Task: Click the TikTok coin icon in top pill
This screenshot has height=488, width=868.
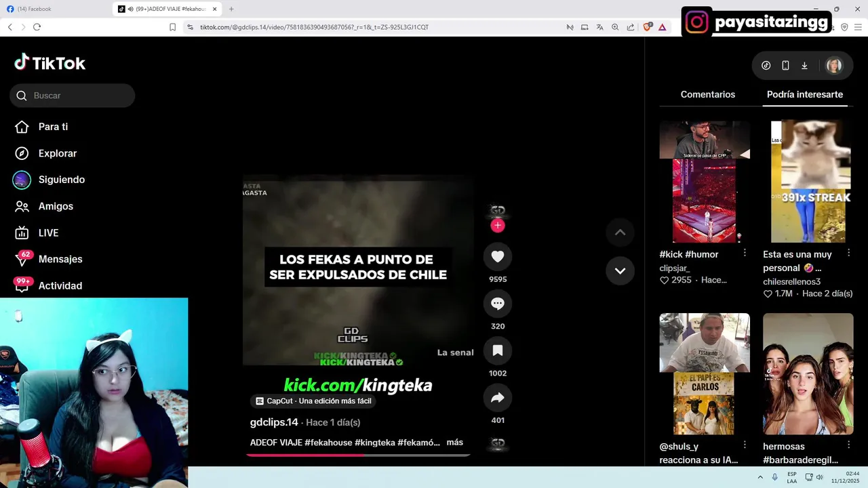Action: (x=766, y=66)
